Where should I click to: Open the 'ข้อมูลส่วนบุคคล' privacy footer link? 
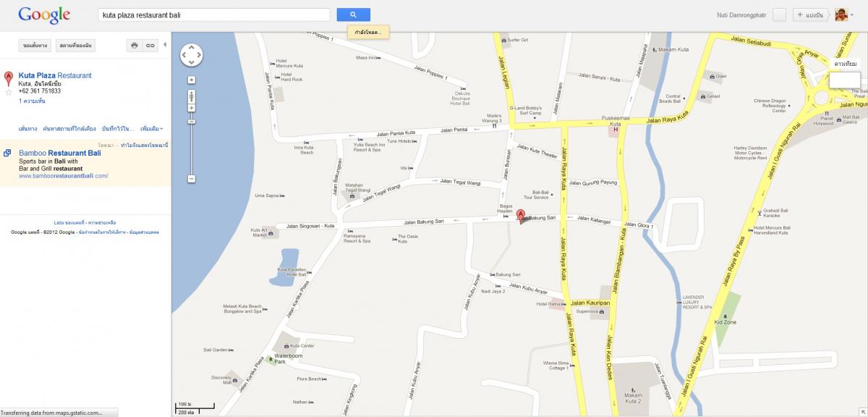pyautogui.click(x=144, y=232)
